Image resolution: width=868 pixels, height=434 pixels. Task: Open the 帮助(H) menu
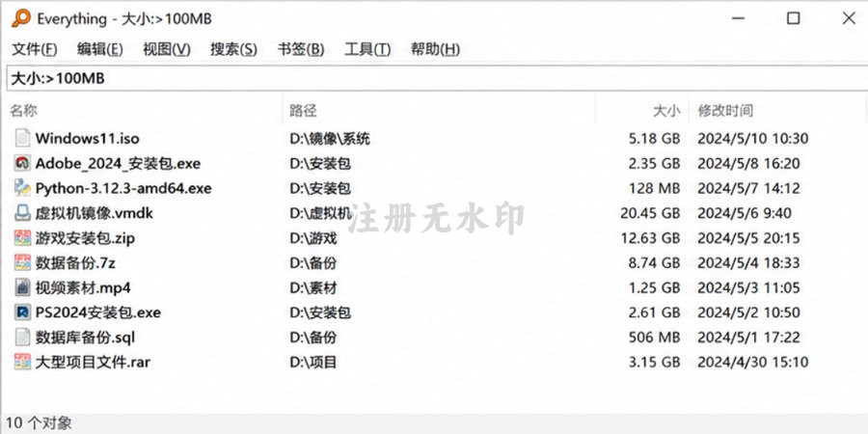435,49
